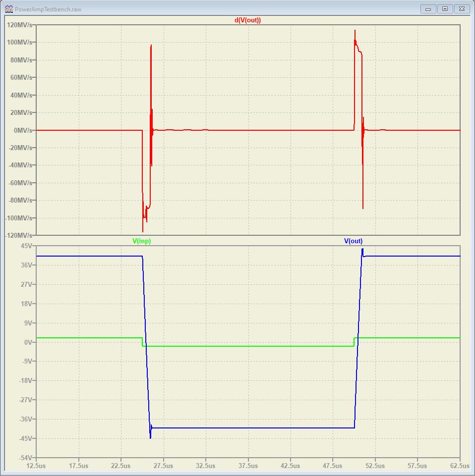Click the 18V axis label
The height and width of the screenshot is (476, 475).
click(26, 304)
